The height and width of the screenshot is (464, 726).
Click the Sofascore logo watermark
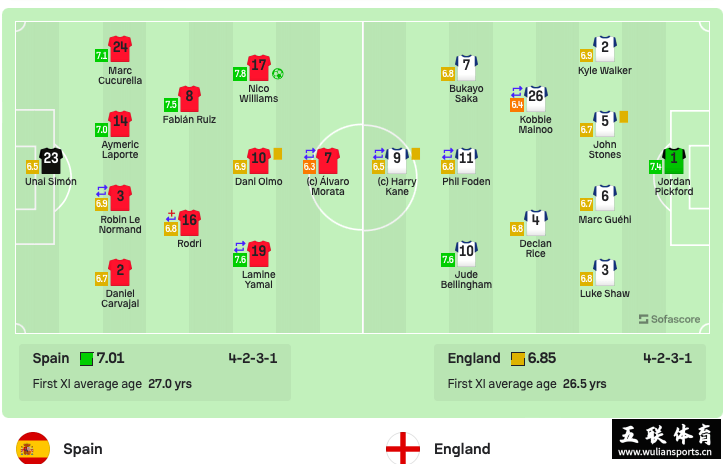[x=669, y=319]
